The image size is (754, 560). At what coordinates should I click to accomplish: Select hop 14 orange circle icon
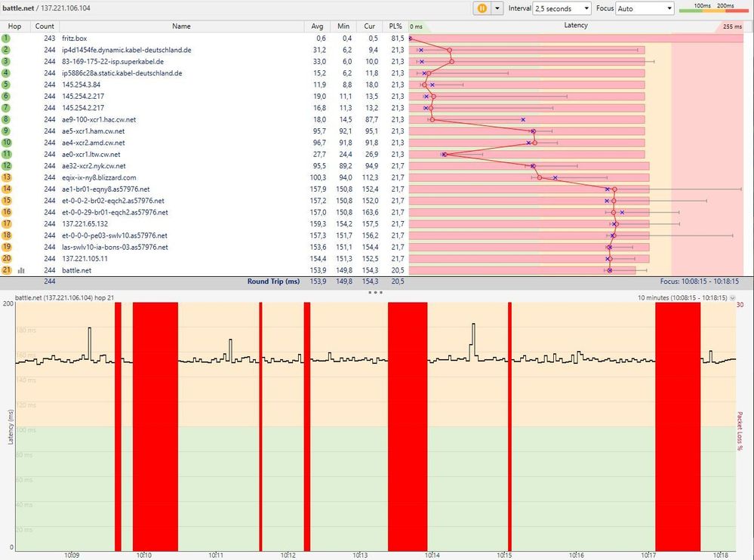point(6,189)
